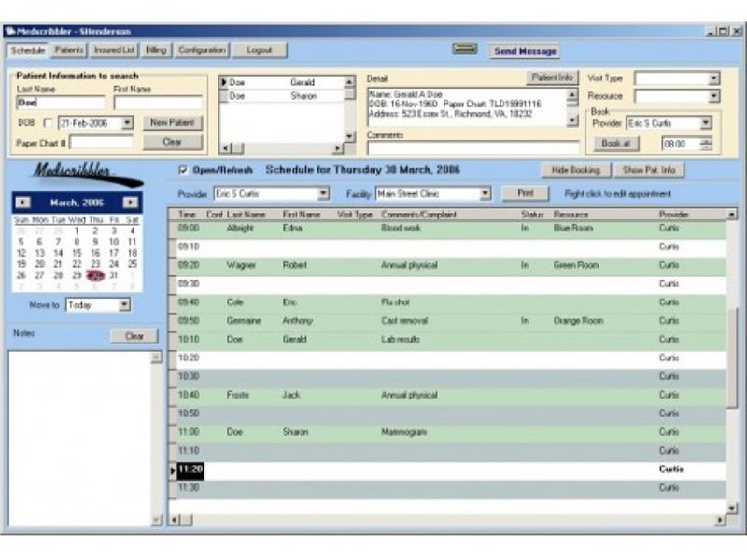The height and width of the screenshot is (560, 747).
Task: Toggle the Open/Refresh checkbox
Action: [183, 170]
